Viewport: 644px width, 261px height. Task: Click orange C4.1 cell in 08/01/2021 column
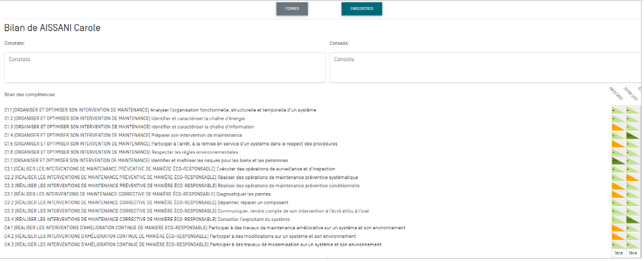(x=618, y=227)
